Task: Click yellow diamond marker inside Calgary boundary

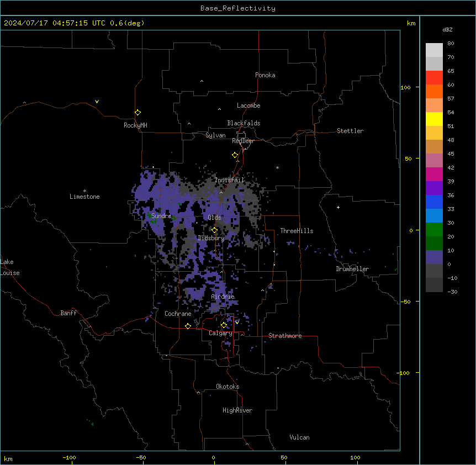Action: [x=224, y=325]
